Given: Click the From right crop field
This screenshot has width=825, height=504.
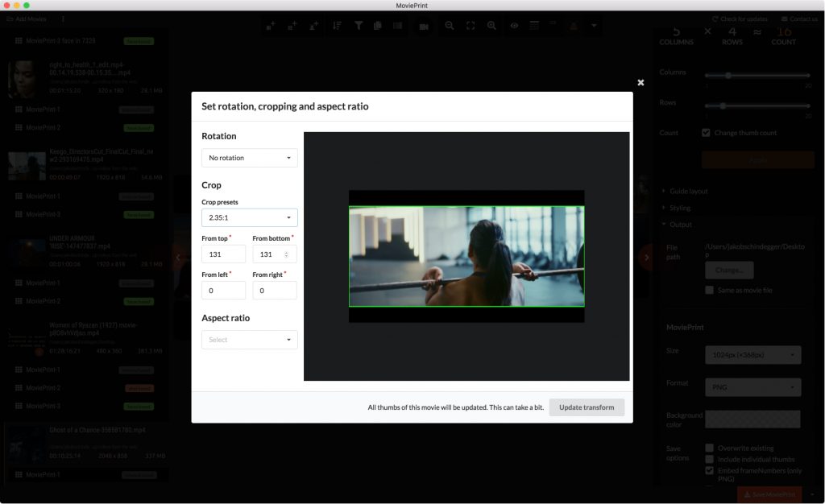Looking at the screenshot, I should [274, 291].
